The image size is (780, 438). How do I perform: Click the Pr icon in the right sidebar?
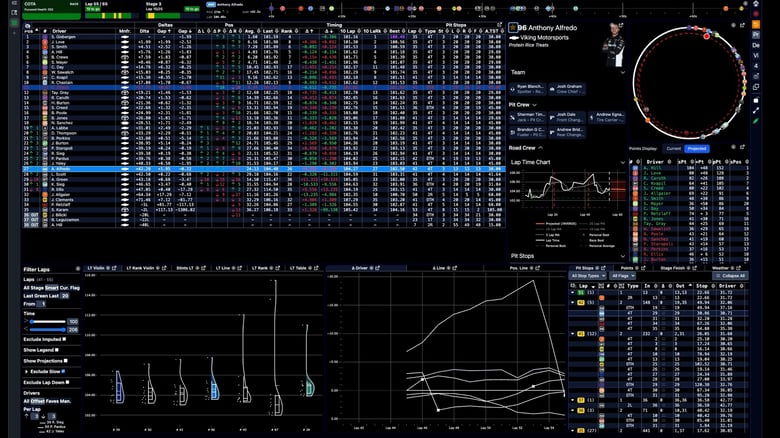click(756, 35)
